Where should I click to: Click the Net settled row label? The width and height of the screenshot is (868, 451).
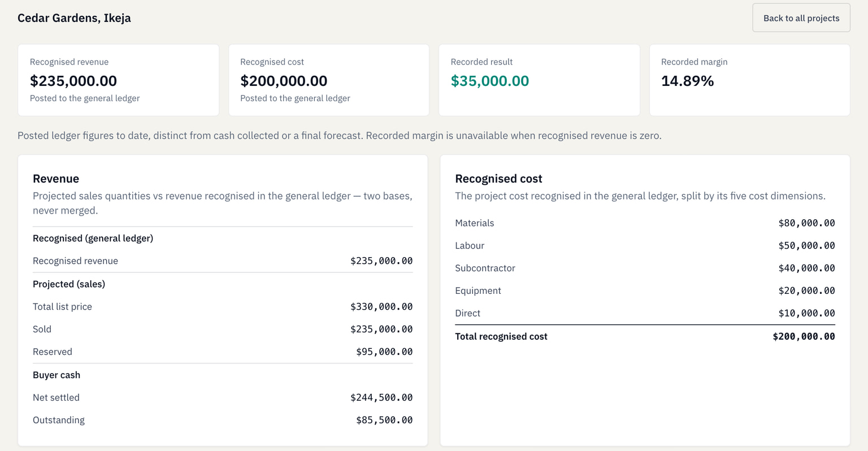point(56,397)
